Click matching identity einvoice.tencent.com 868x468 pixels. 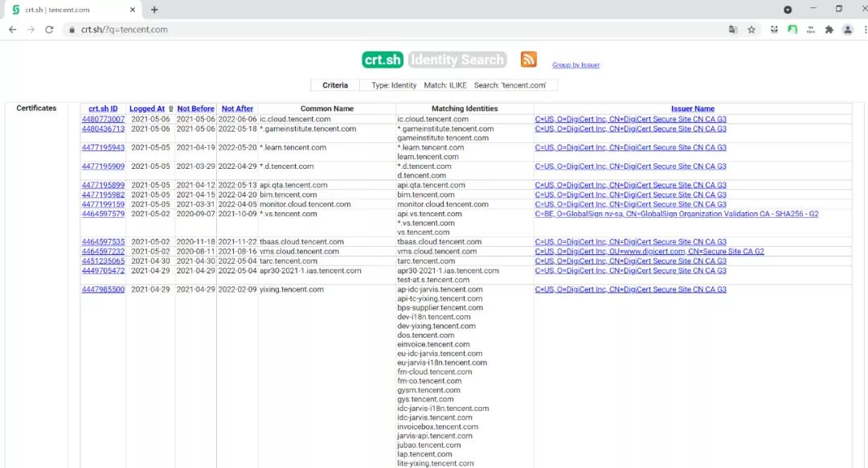point(433,344)
